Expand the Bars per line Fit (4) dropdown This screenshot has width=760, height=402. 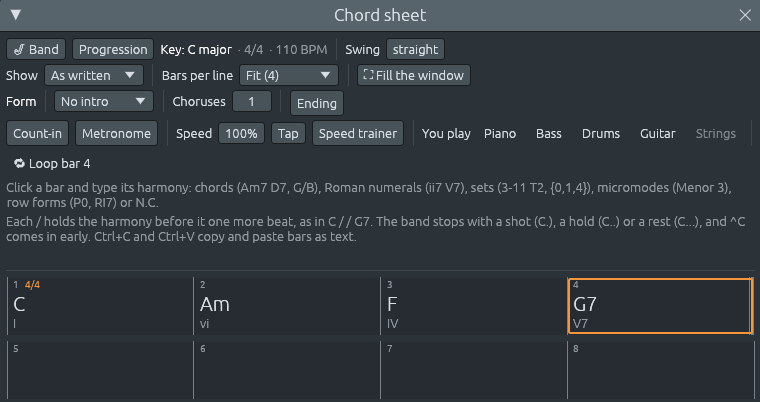(289, 76)
